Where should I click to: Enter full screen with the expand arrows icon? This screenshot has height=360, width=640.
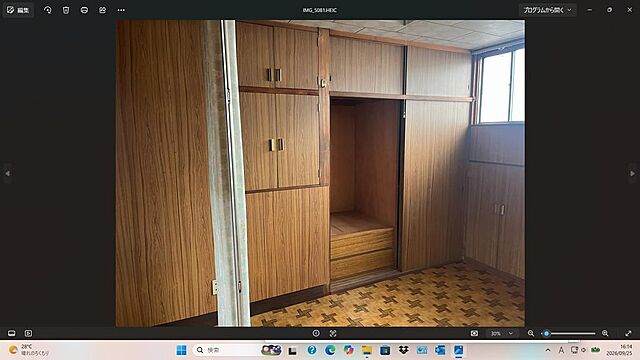[x=628, y=333]
